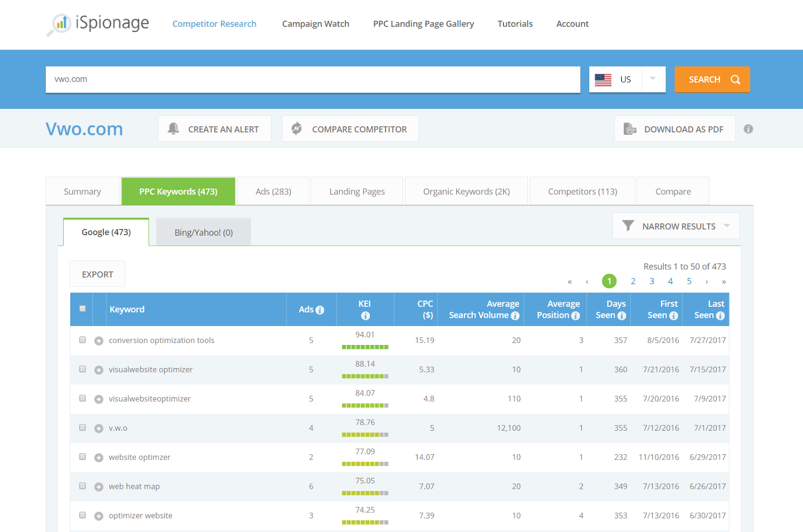Expand the visualwebsiteoptimizer row
The width and height of the screenshot is (803, 532).
(x=99, y=399)
